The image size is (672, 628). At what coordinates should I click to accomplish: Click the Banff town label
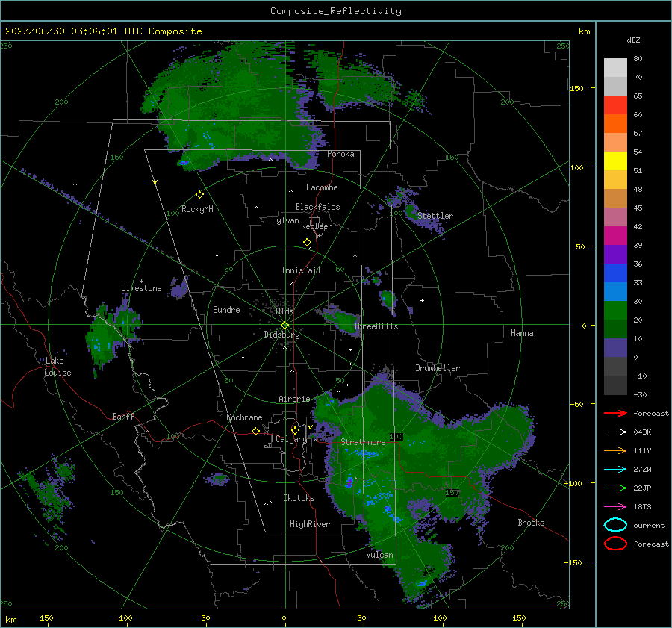tap(123, 416)
